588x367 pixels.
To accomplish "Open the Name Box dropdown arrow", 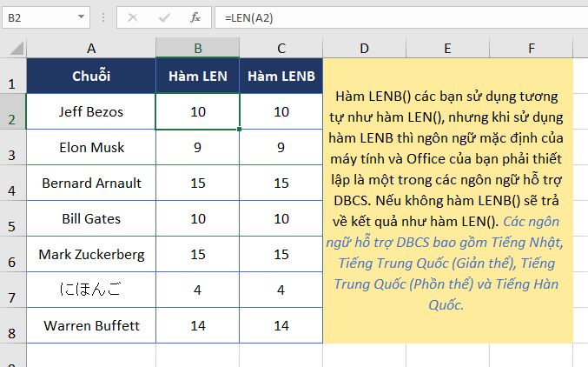I will click(81, 17).
